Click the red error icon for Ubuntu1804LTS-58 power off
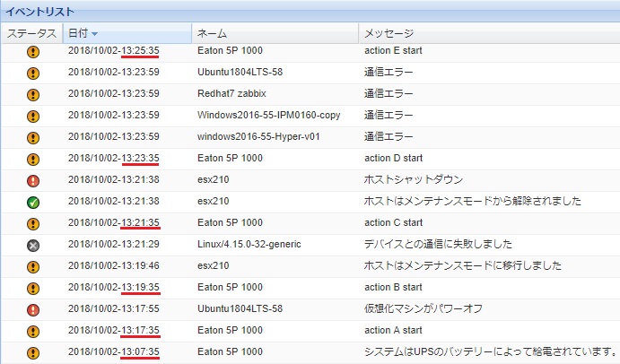Viewport: 620px width, 364px height. tap(32, 309)
